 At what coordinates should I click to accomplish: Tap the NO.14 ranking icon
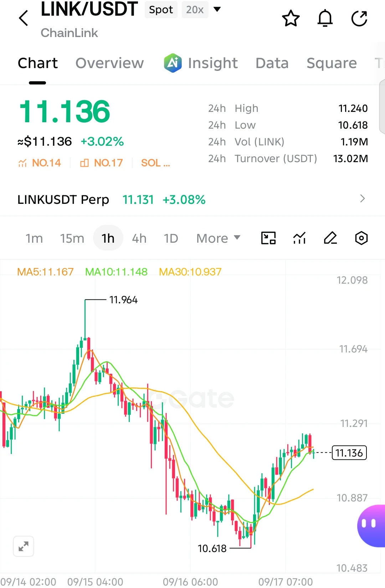22,163
